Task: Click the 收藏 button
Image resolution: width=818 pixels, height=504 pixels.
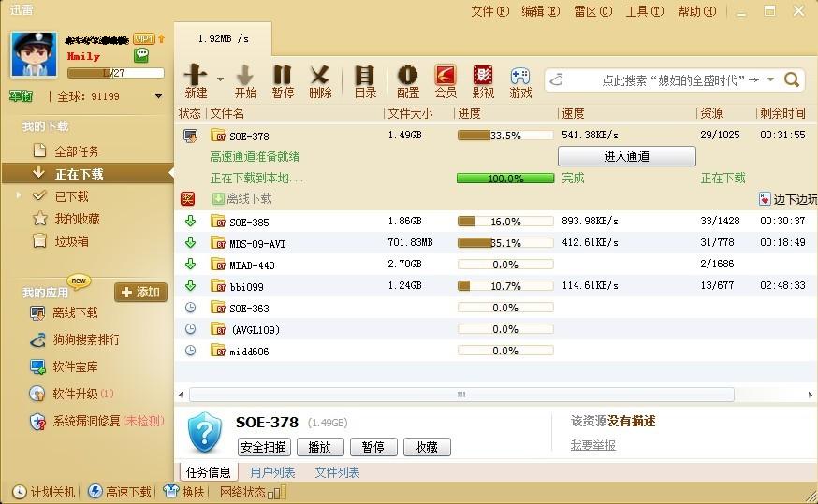Action: click(426, 447)
